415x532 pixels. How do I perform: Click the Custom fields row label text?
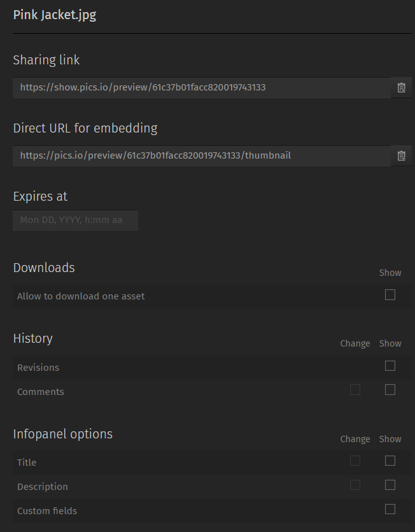(47, 511)
